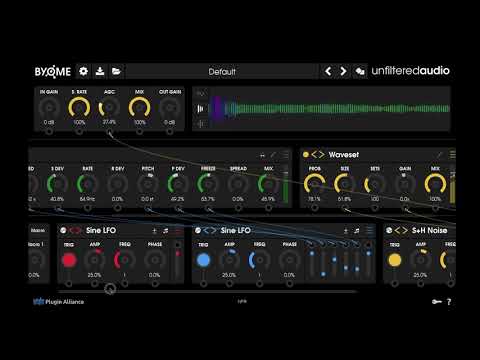480x360 pixels.
Task: Click the granular PITCH knob
Action: 148,184
